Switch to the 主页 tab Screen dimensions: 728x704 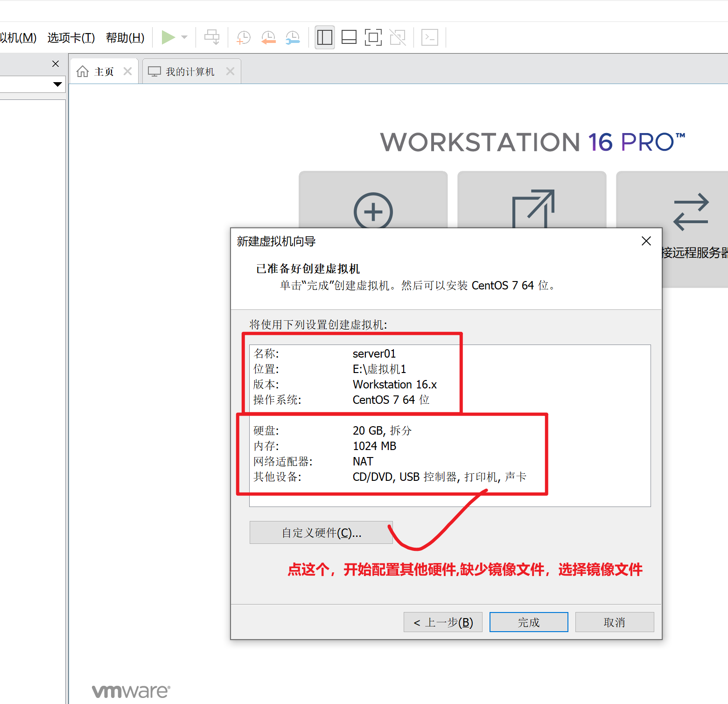(x=104, y=71)
